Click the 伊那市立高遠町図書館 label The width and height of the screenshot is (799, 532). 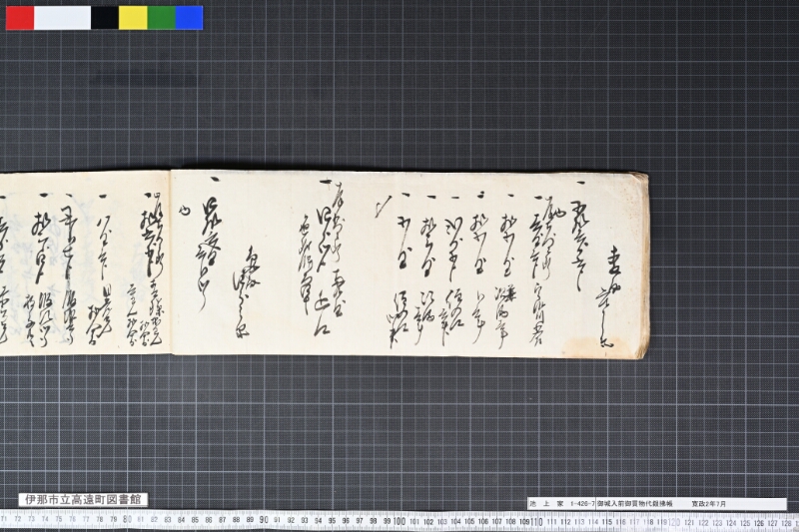tap(83, 499)
